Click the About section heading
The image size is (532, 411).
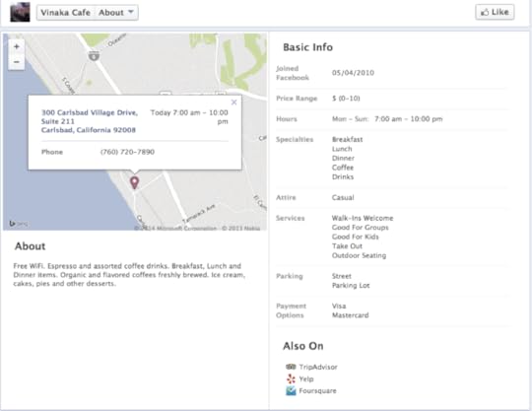click(30, 246)
